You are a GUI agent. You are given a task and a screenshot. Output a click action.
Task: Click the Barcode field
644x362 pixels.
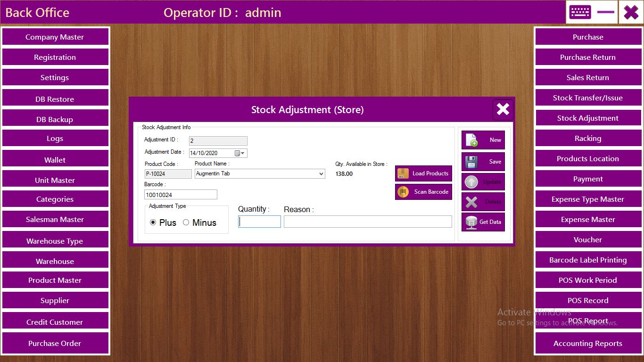tap(181, 195)
